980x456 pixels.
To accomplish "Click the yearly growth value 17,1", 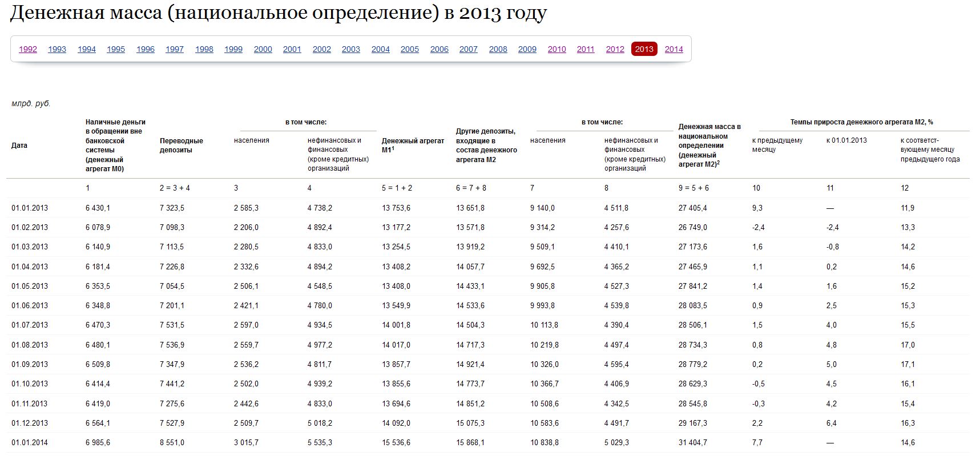I will click(x=908, y=364).
